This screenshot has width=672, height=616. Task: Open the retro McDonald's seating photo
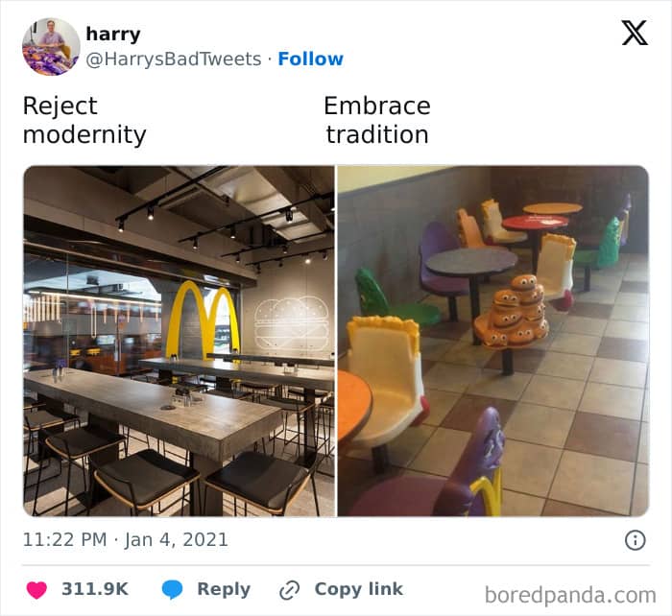point(493,341)
